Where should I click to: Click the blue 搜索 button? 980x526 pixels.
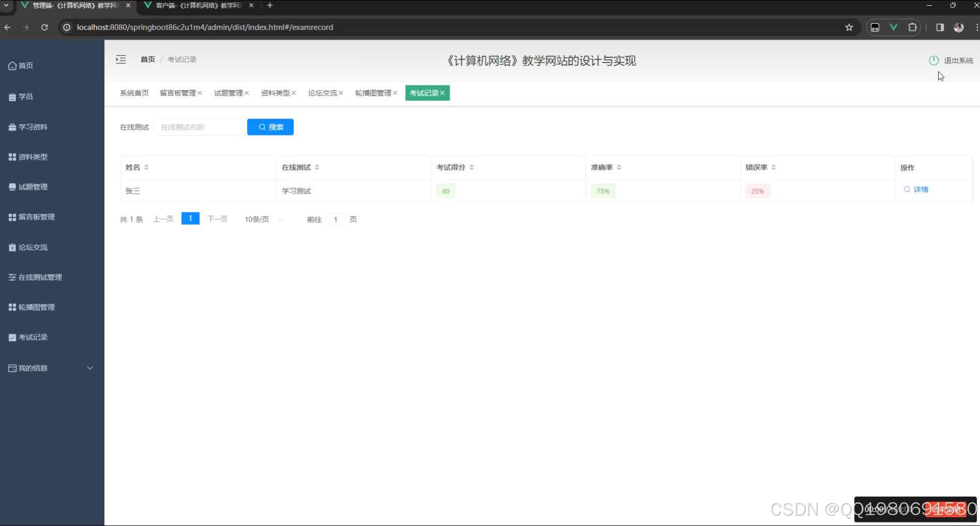pyautogui.click(x=270, y=127)
